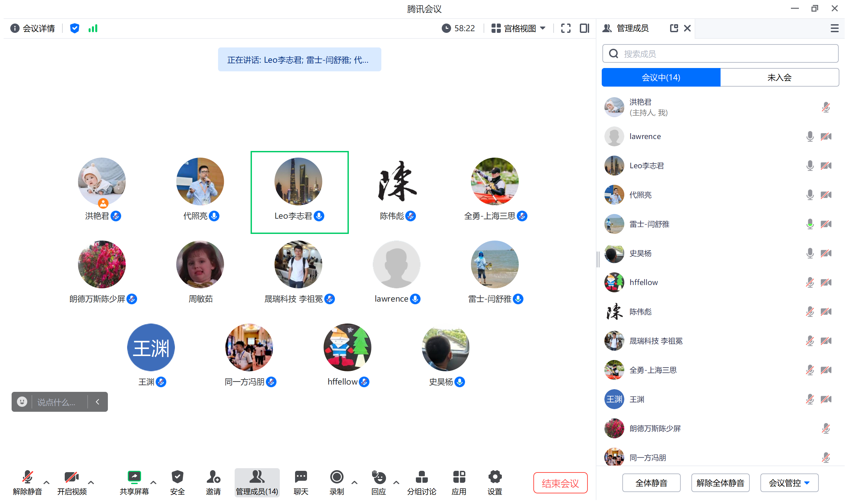The image size is (849, 504).
Task: Enter fullscreen mode icon in top bar
Action: click(566, 28)
